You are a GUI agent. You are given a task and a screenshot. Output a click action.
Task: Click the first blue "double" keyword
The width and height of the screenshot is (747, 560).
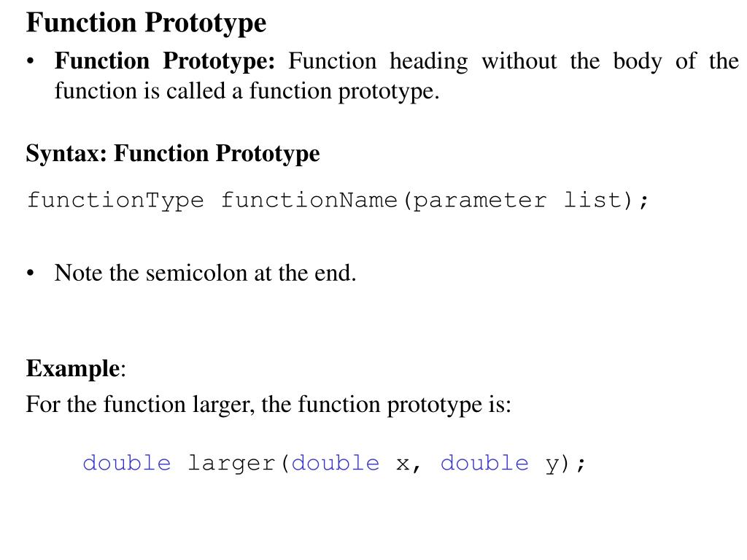(x=127, y=463)
